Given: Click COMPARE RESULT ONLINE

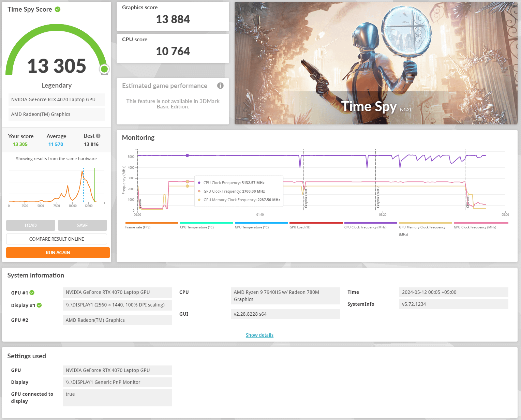Looking at the screenshot, I should (x=57, y=239).
